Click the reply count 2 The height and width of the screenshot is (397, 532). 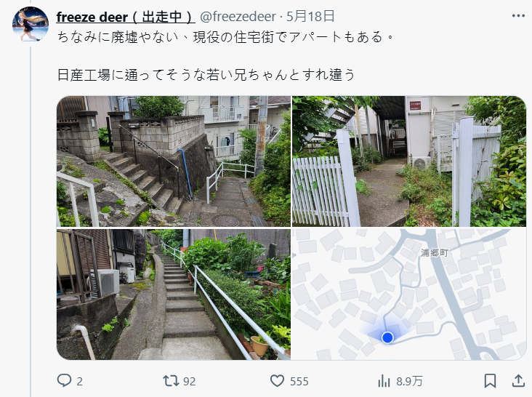tap(79, 382)
